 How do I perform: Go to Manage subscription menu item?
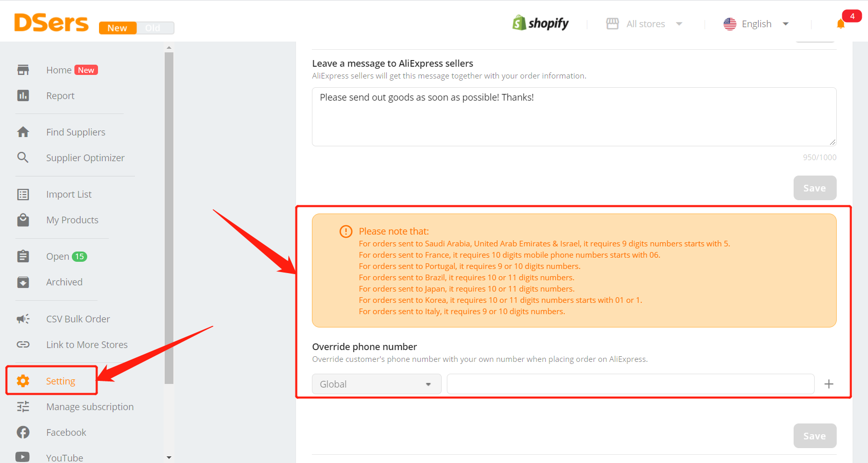tap(90, 407)
